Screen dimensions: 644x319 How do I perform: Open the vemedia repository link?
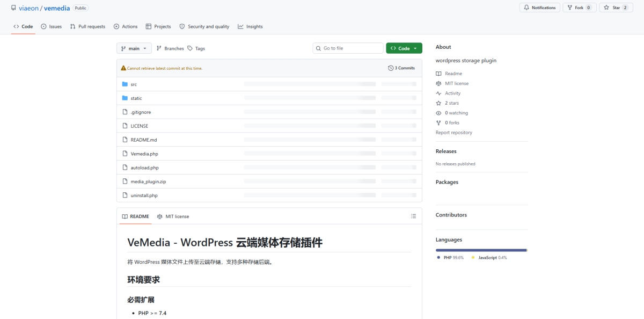pyautogui.click(x=56, y=8)
